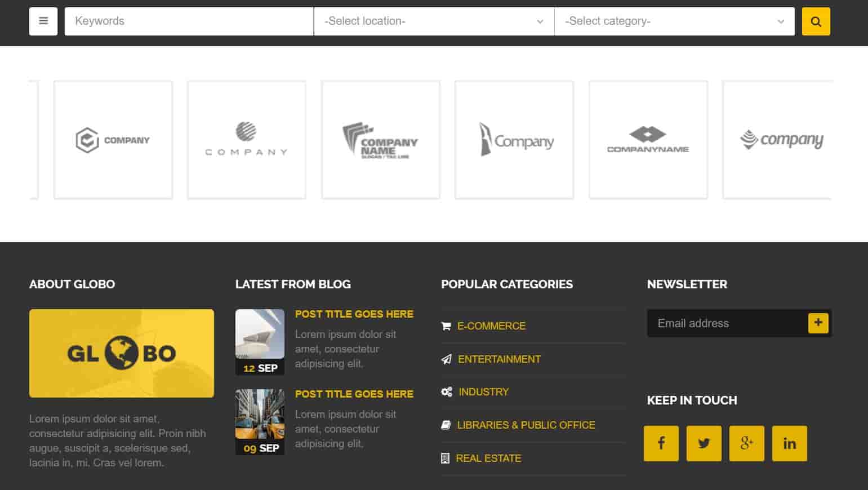Image resolution: width=868 pixels, height=490 pixels.
Task: Submit newsletter with the plus button
Action: click(x=818, y=323)
